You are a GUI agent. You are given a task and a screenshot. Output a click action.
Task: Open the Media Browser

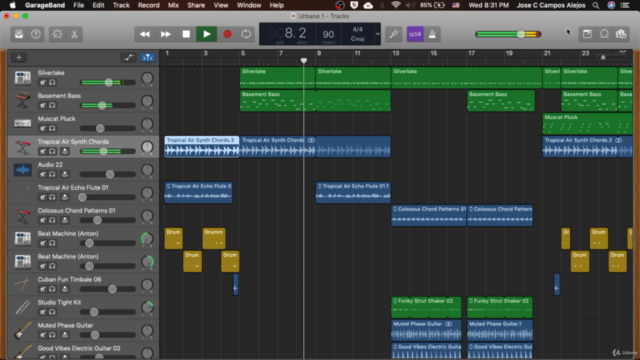coord(621,34)
